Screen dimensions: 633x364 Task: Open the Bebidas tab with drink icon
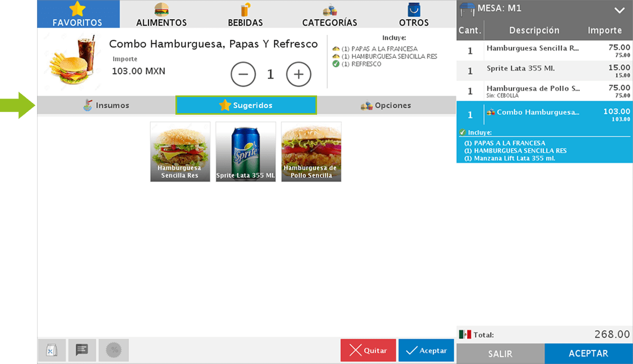click(x=245, y=14)
